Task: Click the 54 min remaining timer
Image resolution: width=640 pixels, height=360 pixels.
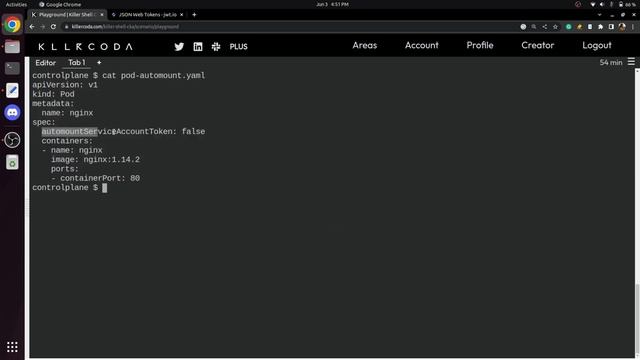Action: tap(611, 62)
